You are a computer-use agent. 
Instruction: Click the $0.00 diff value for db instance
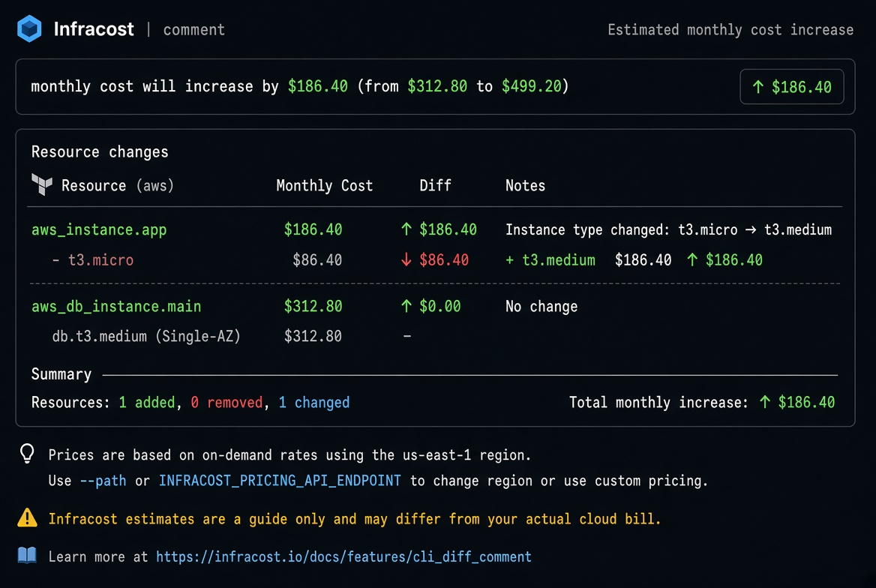coord(439,306)
